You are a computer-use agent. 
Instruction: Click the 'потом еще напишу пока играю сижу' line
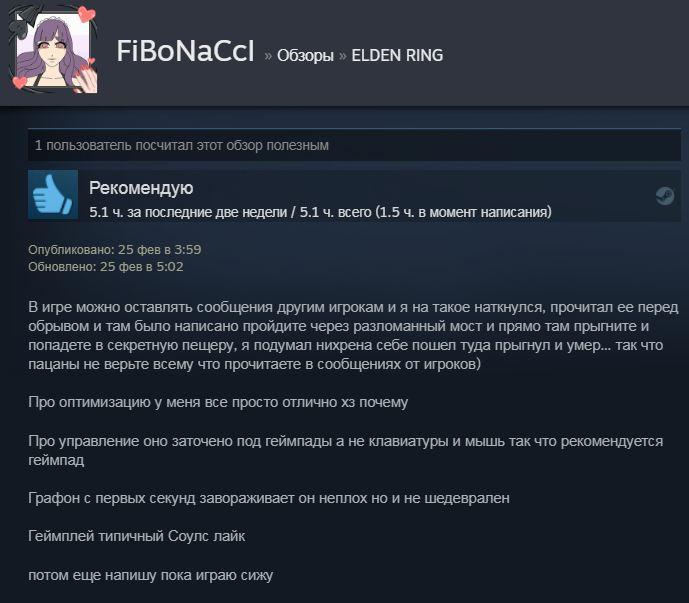(x=151, y=575)
